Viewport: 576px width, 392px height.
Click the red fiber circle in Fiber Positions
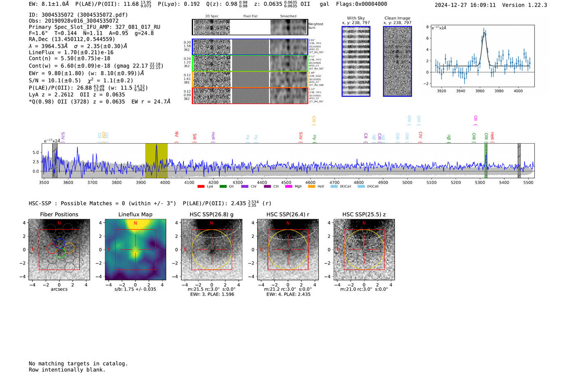(52, 248)
